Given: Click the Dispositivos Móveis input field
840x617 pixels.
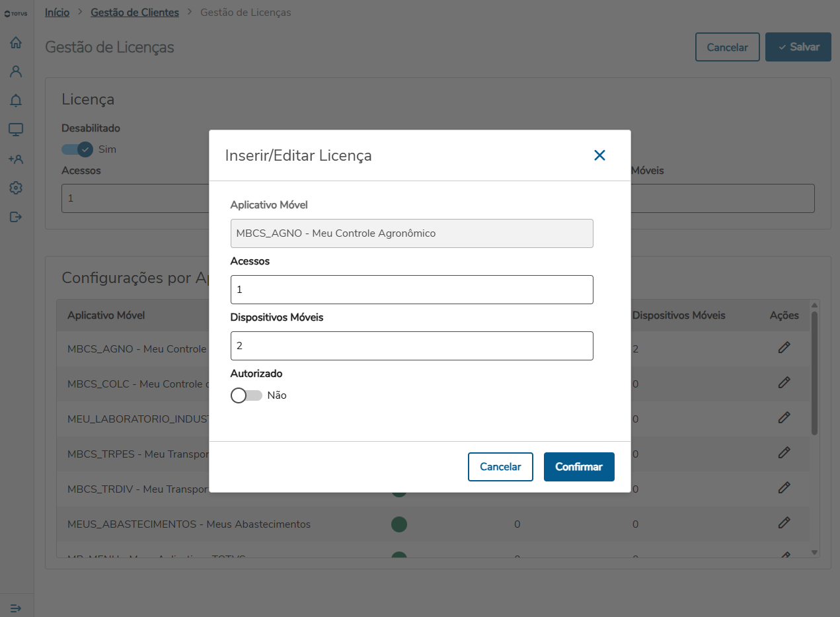Looking at the screenshot, I should point(412,346).
